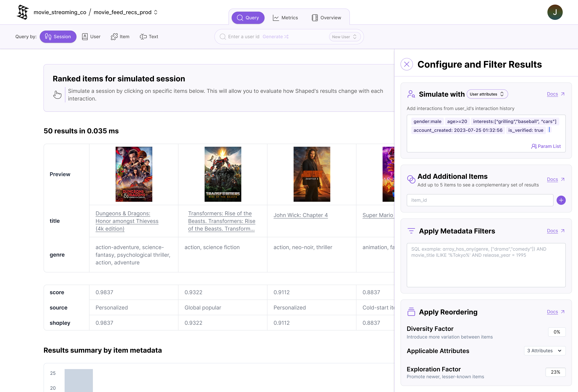Image resolution: width=578 pixels, height=392 pixels.
Task: Click score value 0.9837
Action: (x=104, y=292)
